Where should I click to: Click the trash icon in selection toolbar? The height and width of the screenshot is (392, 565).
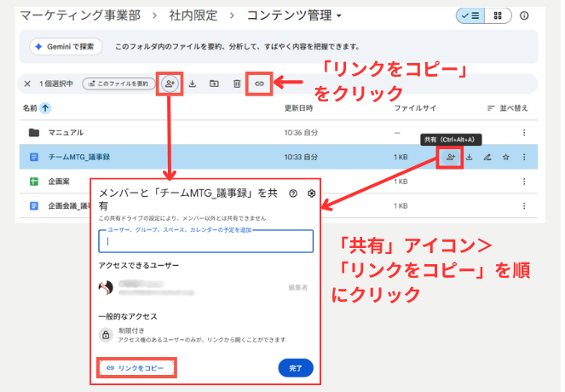(x=237, y=84)
